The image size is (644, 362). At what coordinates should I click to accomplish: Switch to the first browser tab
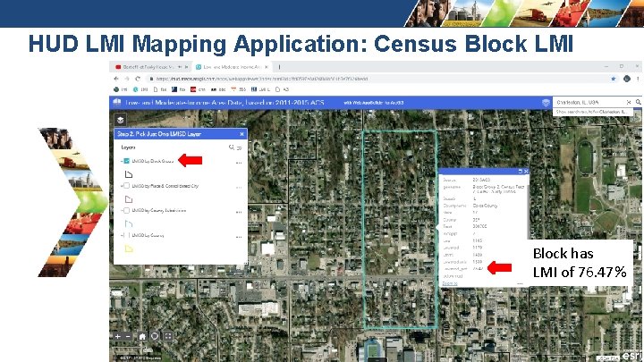pyautogui.click(x=148, y=66)
